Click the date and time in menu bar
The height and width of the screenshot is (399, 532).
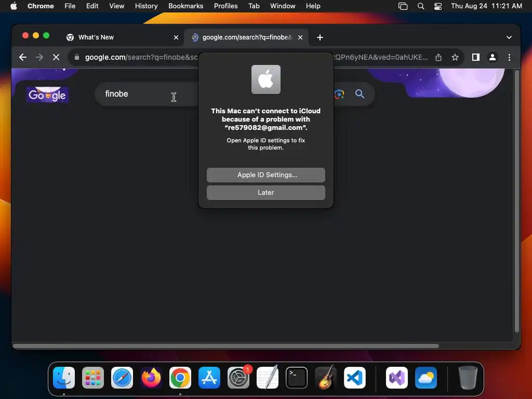(486, 6)
